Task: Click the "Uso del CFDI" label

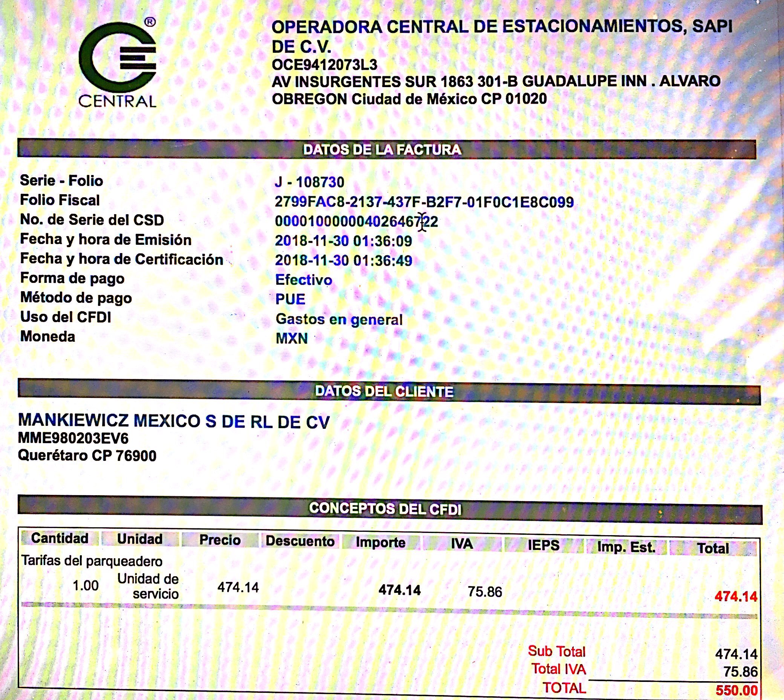Action: point(66,317)
